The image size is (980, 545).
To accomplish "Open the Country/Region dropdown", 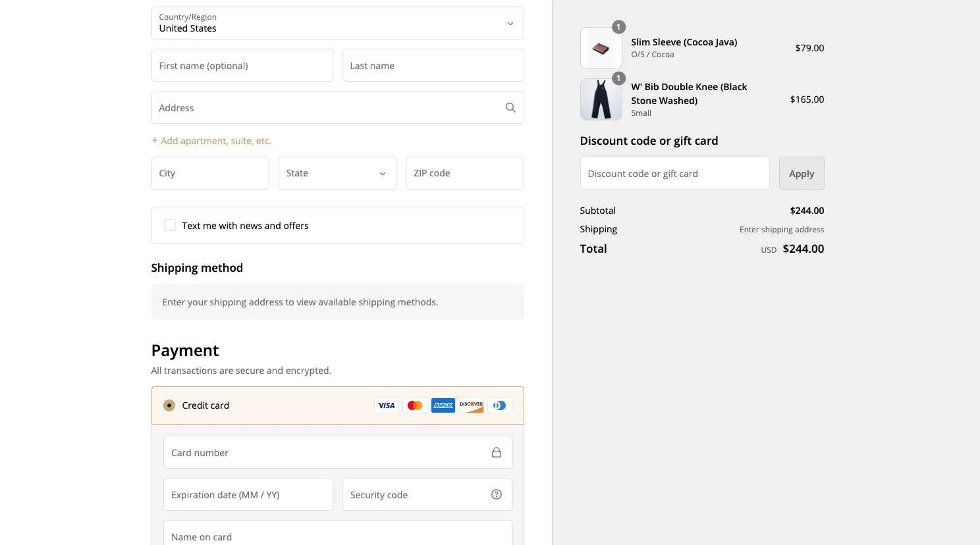I will pyautogui.click(x=337, y=23).
